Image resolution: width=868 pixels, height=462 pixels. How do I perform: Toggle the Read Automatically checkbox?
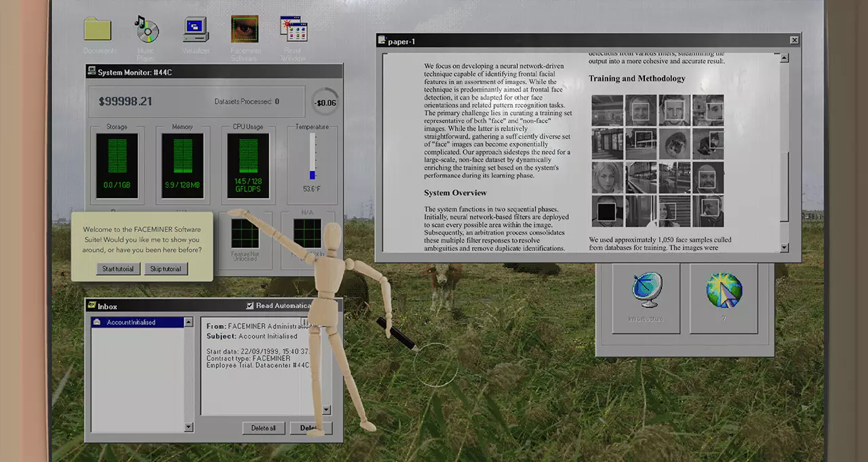tap(250, 306)
